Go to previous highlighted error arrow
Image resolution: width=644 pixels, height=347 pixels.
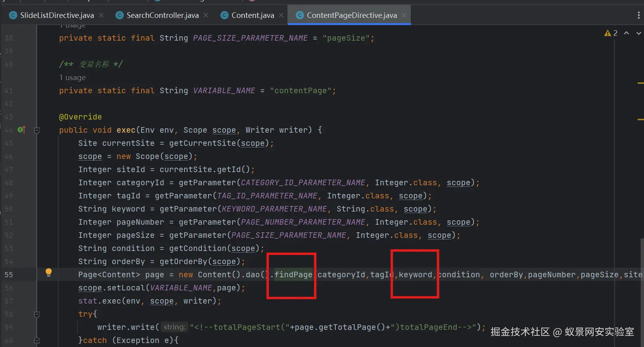[x=626, y=33]
